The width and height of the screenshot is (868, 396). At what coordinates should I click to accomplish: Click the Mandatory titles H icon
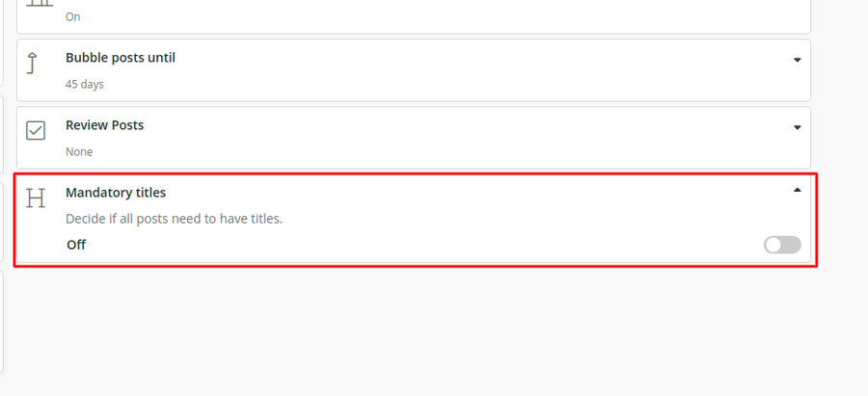tap(36, 198)
